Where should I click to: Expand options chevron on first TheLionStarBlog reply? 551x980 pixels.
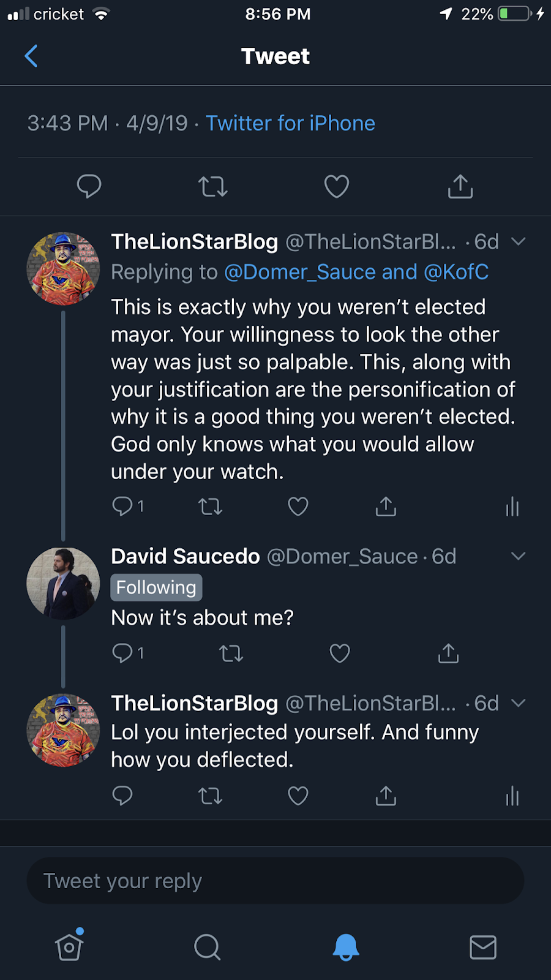point(519,242)
